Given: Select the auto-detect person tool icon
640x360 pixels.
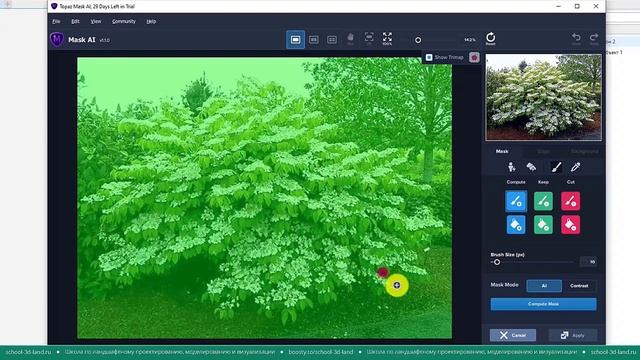Looking at the screenshot, I should point(511,167).
